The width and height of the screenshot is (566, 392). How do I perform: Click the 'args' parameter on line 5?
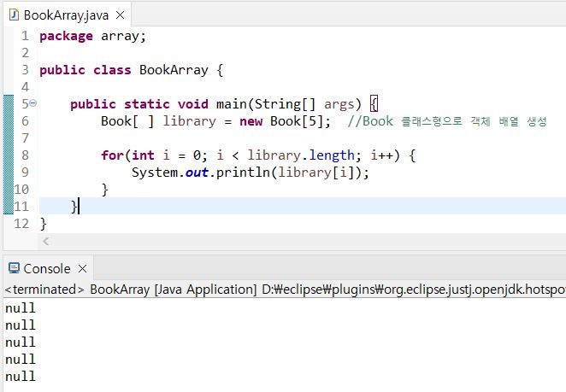point(339,105)
